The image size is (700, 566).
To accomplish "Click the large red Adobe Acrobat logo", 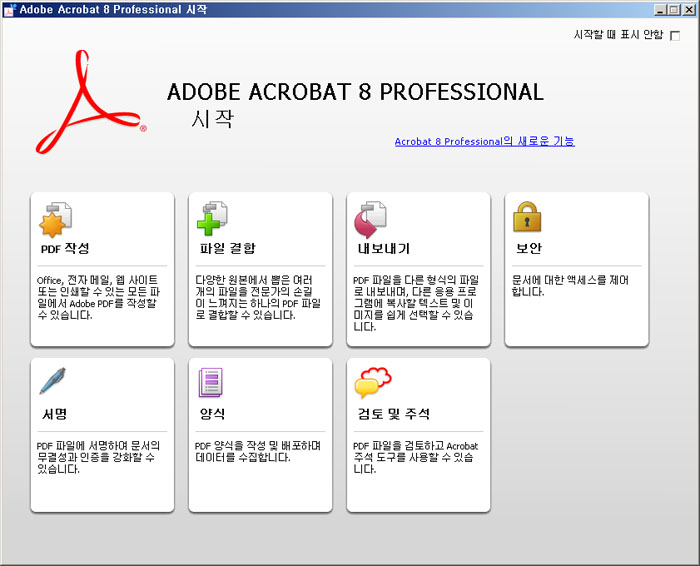I will pyautogui.click(x=91, y=103).
